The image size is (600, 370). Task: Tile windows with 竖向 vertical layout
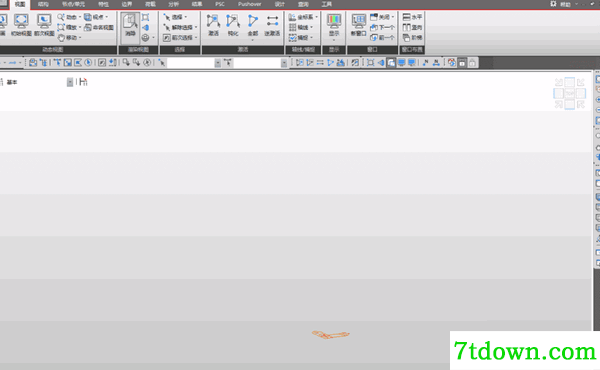[x=412, y=27]
